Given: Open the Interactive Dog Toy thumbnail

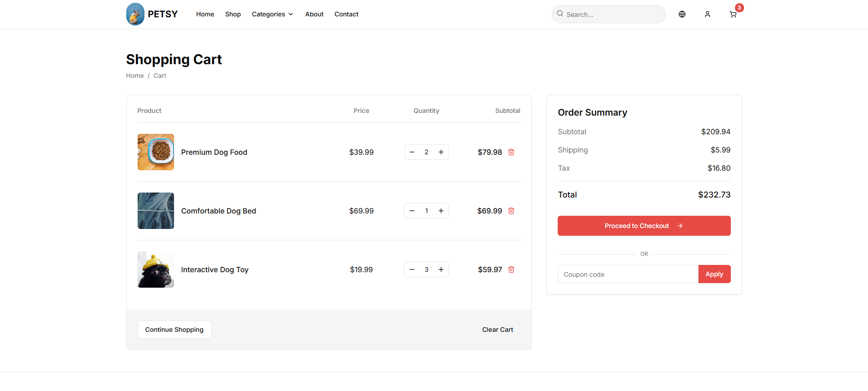Looking at the screenshot, I should click(x=156, y=269).
